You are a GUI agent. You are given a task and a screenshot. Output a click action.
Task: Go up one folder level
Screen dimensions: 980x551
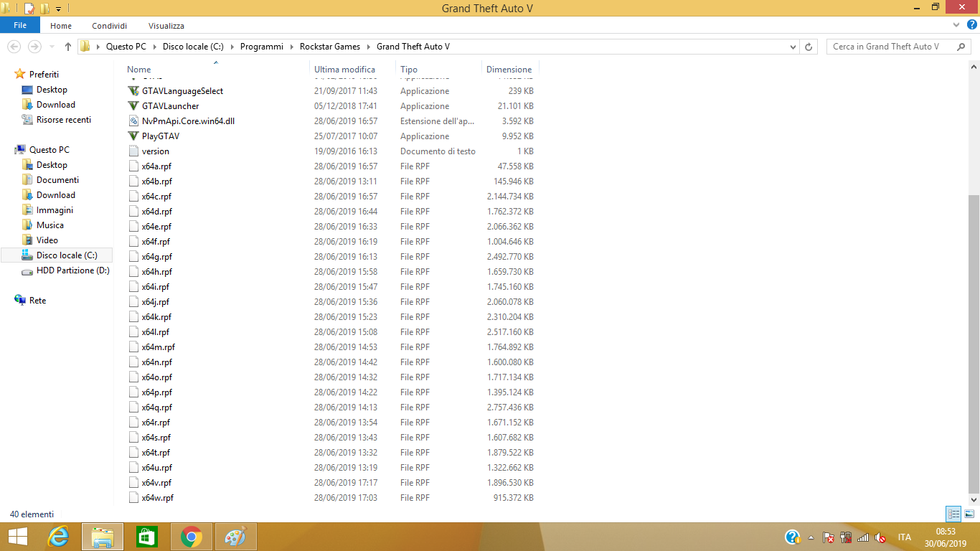(68, 47)
